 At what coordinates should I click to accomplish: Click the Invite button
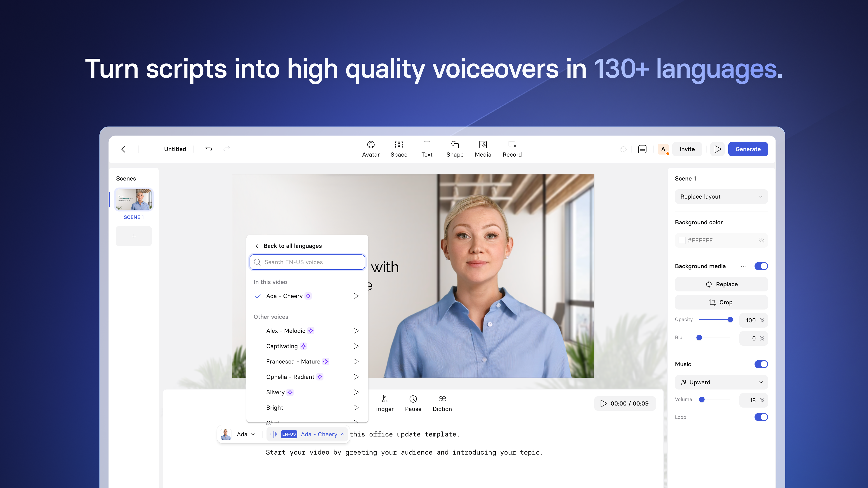[x=686, y=149]
